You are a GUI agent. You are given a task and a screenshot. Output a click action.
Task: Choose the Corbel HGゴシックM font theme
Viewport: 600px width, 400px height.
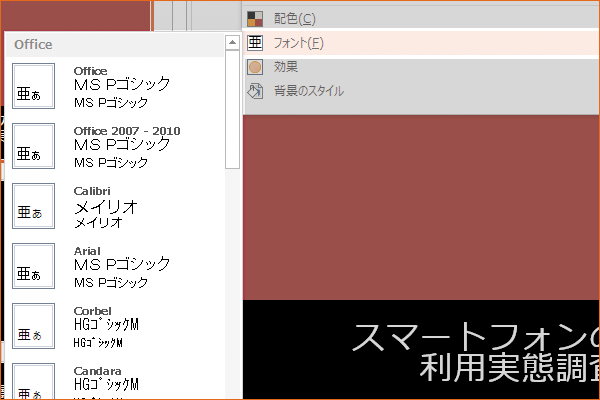pyautogui.click(x=115, y=326)
